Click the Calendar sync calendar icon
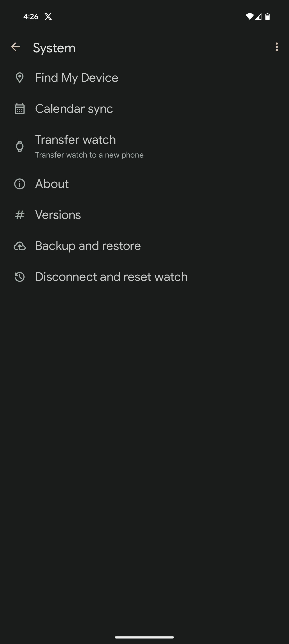This screenshot has height=644, width=289. tap(20, 108)
